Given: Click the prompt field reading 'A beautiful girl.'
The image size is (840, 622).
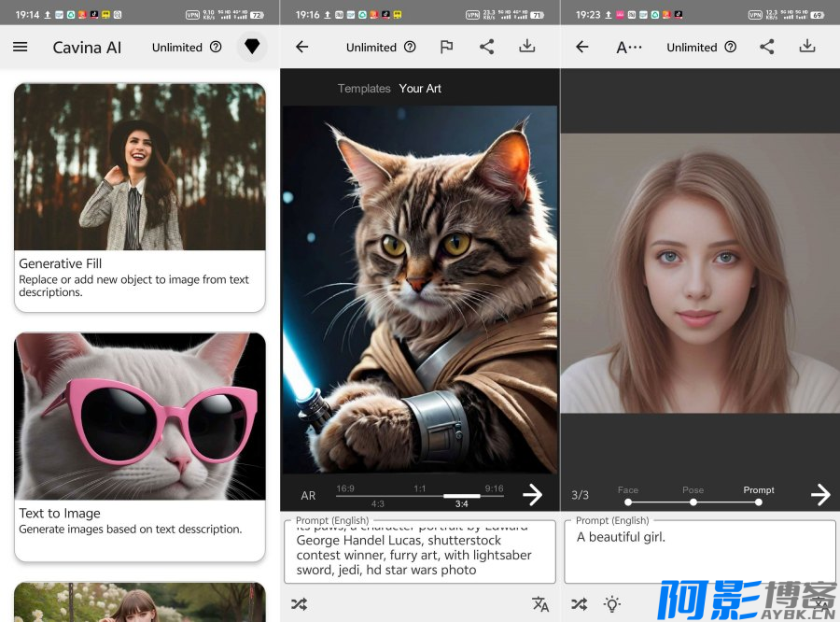Looking at the screenshot, I should coord(700,551).
